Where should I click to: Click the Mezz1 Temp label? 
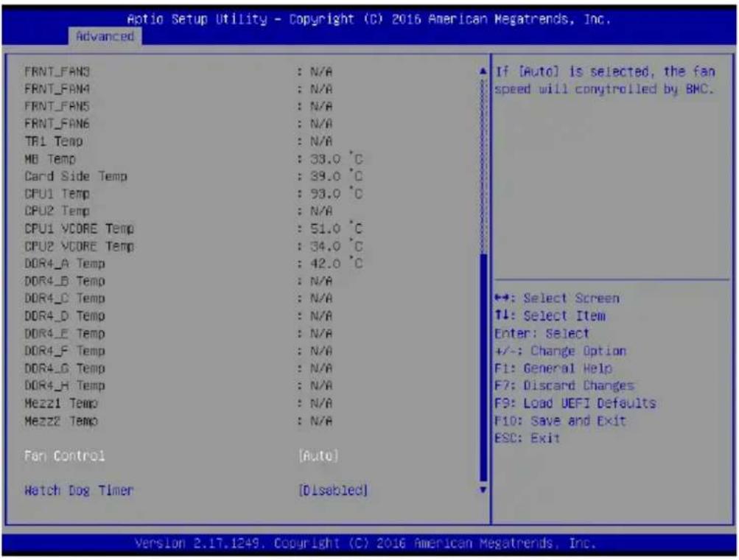tap(61, 404)
